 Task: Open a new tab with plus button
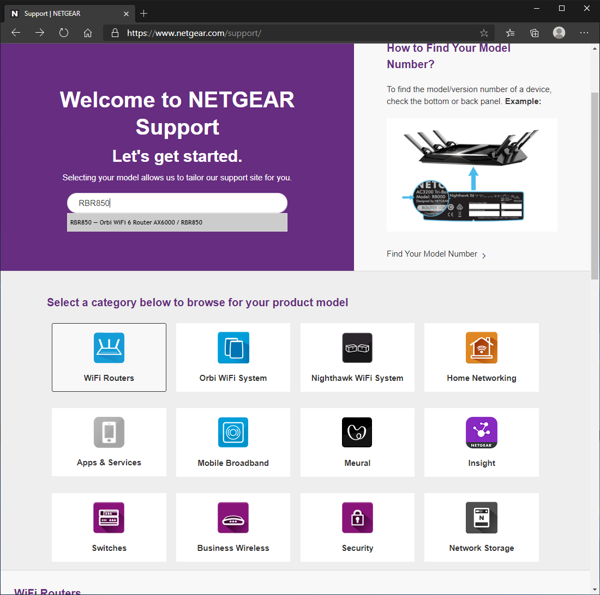pyautogui.click(x=143, y=14)
